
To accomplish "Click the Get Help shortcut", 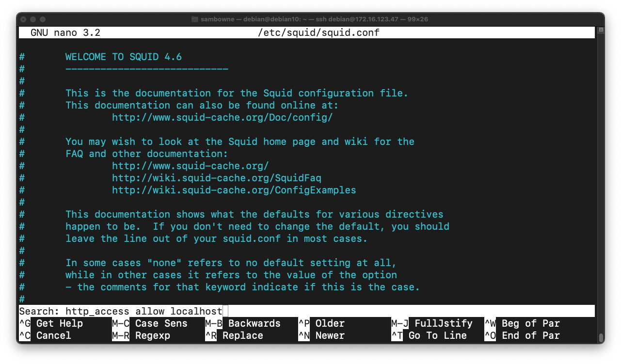I will pyautogui.click(x=59, y=323).
